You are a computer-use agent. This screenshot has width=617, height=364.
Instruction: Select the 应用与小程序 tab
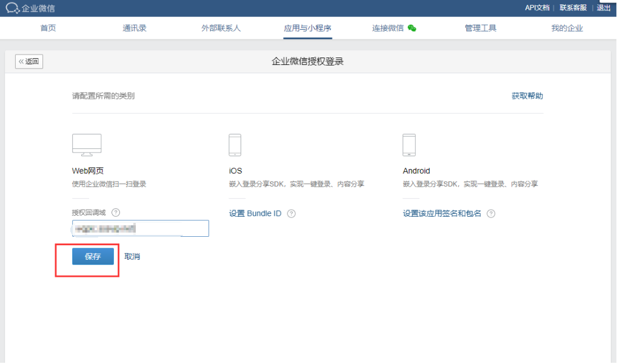coord(307,28)
